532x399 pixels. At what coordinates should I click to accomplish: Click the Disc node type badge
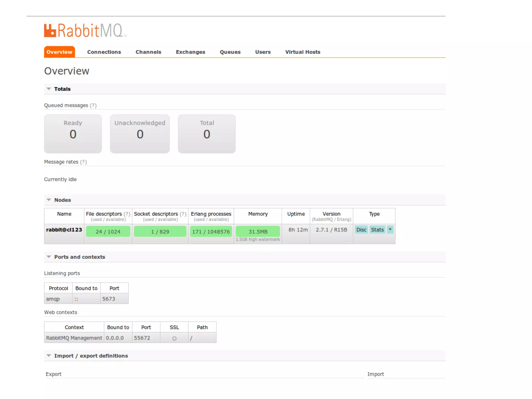361,230
